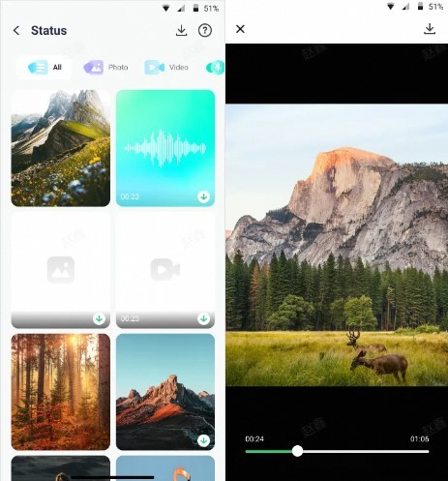Open the flamingo photo thumbnail

pos(165,468)
